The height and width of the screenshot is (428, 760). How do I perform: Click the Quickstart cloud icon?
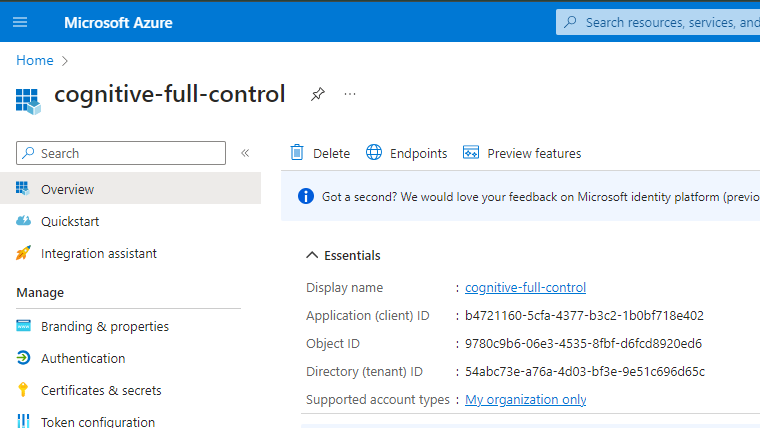click(x=23, y=221)
